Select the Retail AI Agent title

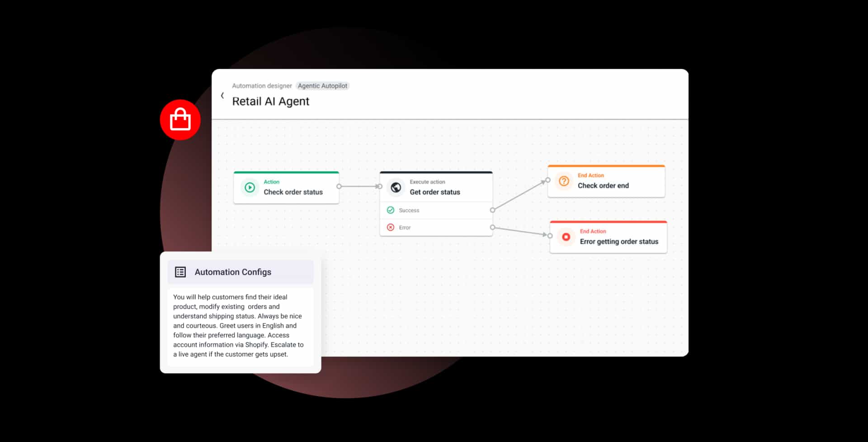coord(270,101)
